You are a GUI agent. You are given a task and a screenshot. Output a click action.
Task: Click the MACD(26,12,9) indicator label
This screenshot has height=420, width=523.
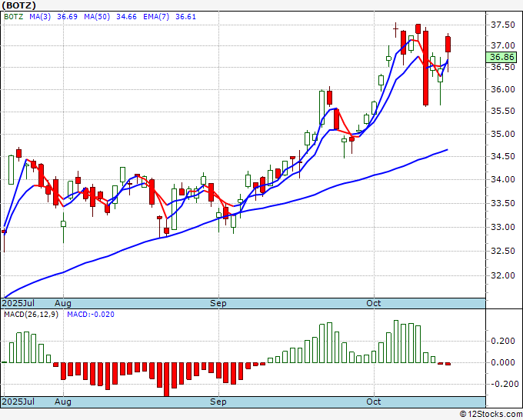[x=31, y=315]
